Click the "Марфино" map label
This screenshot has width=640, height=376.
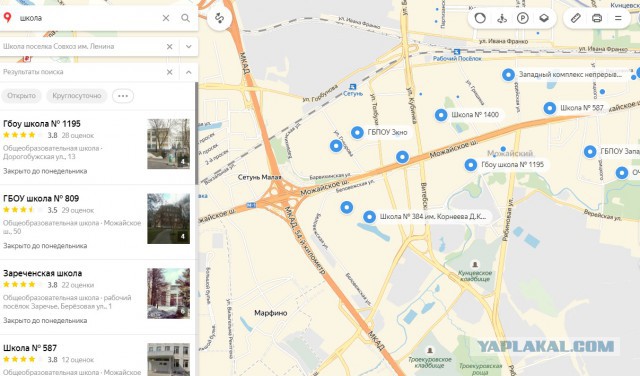click(x=271, y=313)
